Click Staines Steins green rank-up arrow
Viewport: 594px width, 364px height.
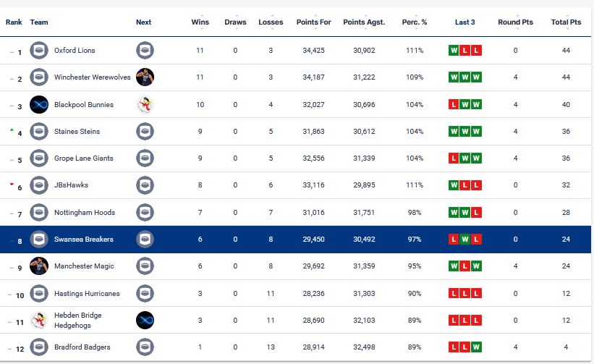12,130
